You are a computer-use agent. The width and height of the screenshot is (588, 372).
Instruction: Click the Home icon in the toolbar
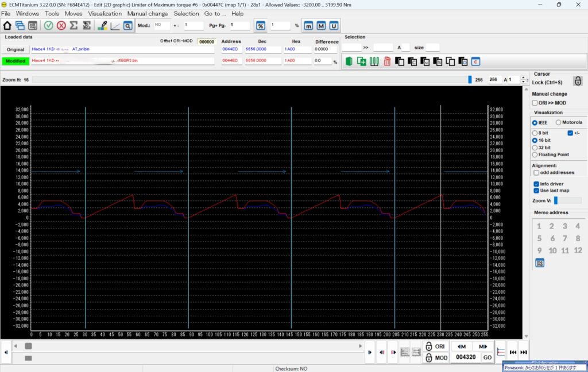coord(7,25)
